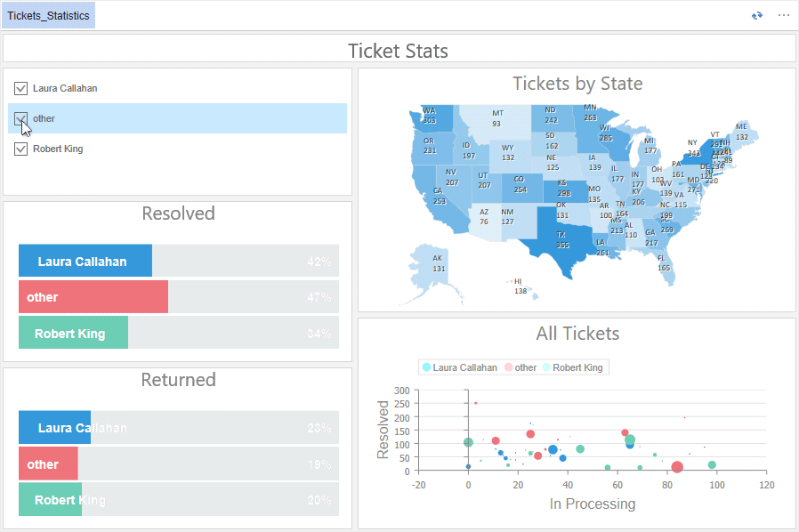Click the Ticket Stats dashboard title

pos(398,51)
